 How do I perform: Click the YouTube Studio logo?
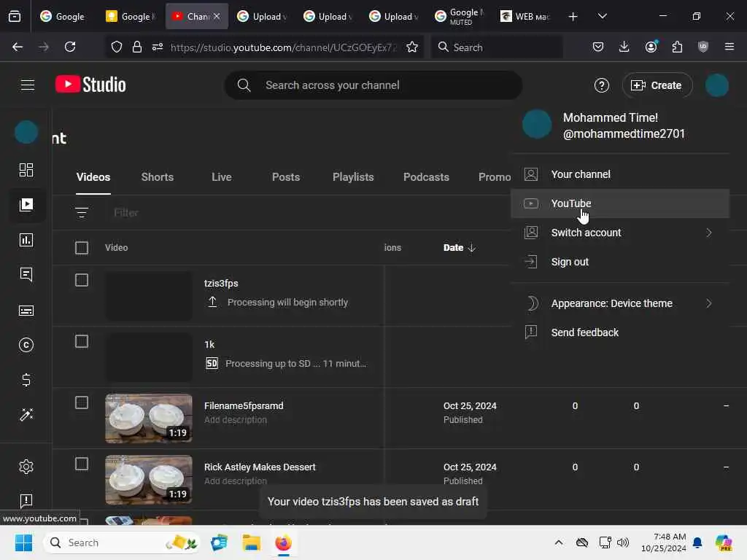pos(90,85)
